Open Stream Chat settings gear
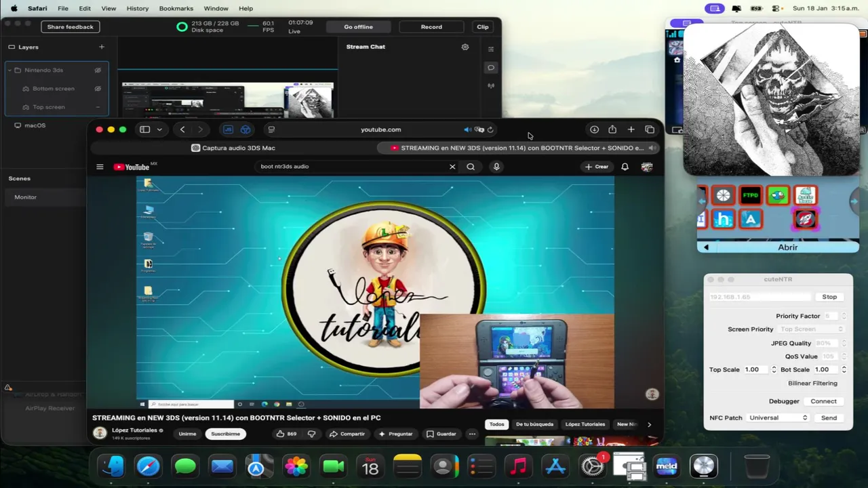 465,47
